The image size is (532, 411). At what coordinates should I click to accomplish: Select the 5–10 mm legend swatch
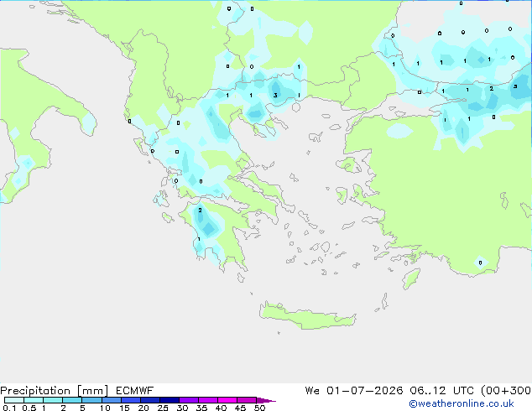[92, 400]
